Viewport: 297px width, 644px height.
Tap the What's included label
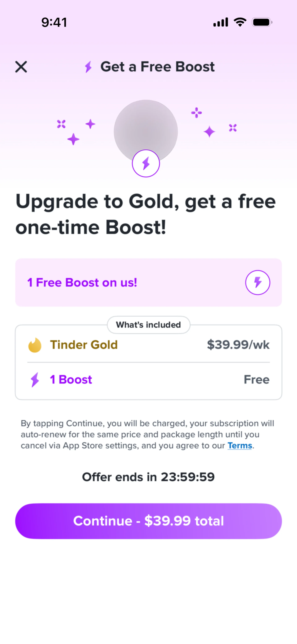[148, 324]
